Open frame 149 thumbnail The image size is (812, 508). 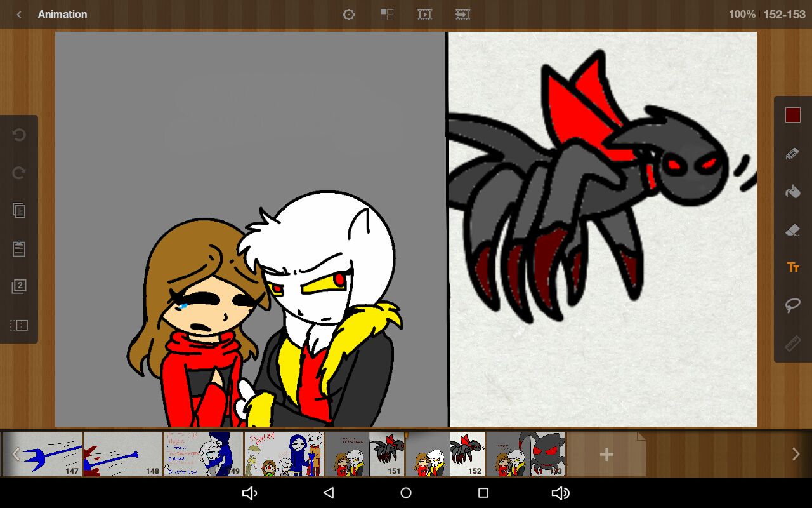click(204, 454)
